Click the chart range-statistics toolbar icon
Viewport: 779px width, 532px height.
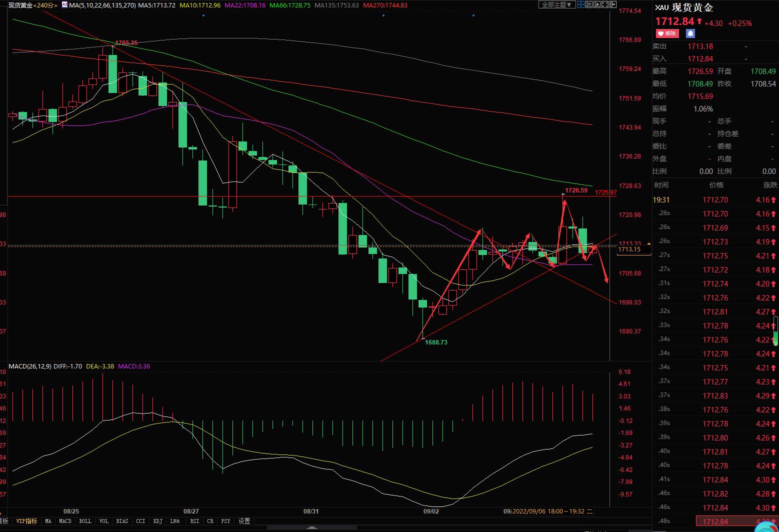pos(589,4)
